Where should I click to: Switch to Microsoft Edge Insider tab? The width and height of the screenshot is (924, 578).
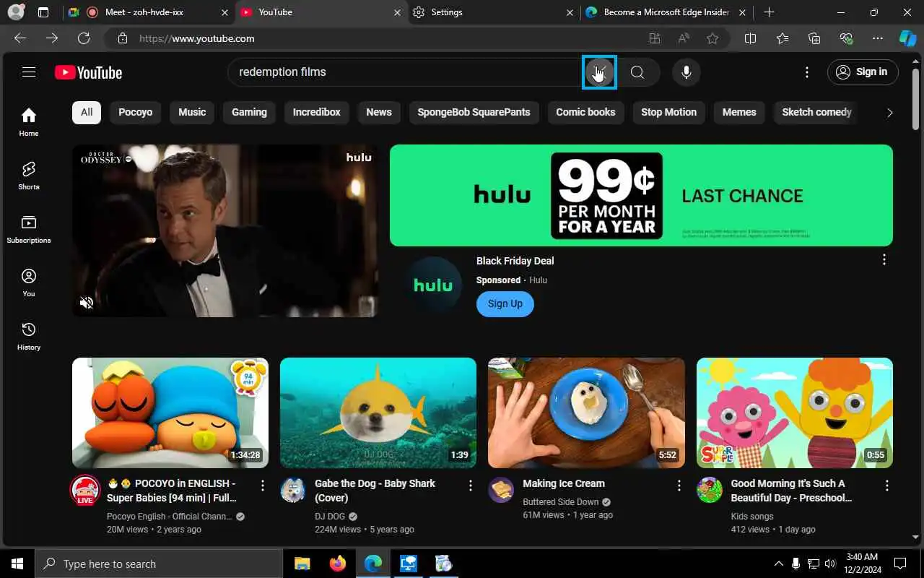point(668,12)
